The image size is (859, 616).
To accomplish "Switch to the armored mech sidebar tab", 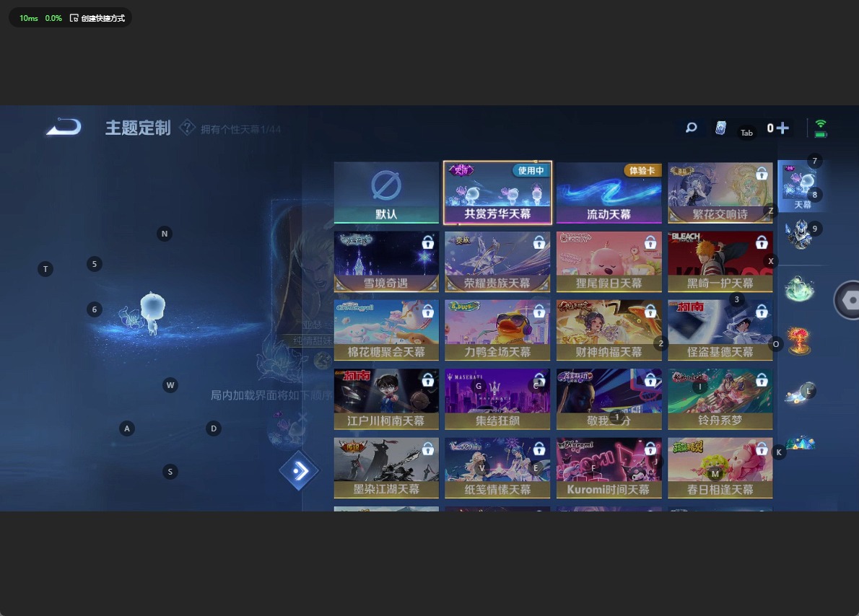I will click(799, 234).
